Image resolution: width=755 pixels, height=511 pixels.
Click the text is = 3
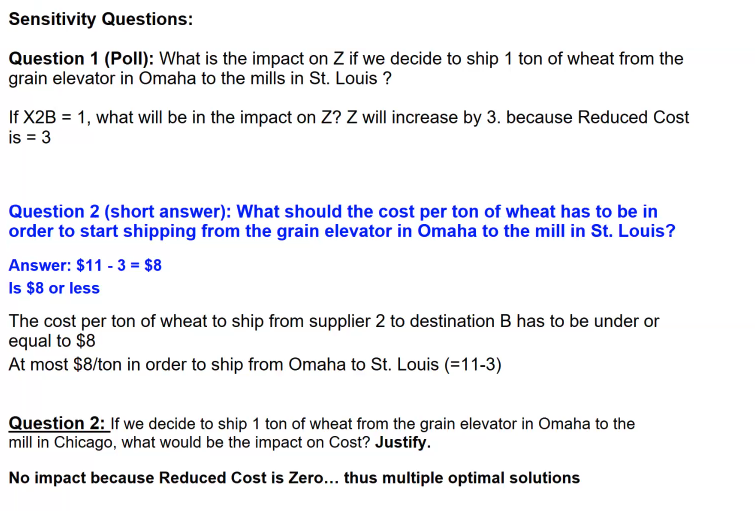pyautogui.click(x=29, y=138)
